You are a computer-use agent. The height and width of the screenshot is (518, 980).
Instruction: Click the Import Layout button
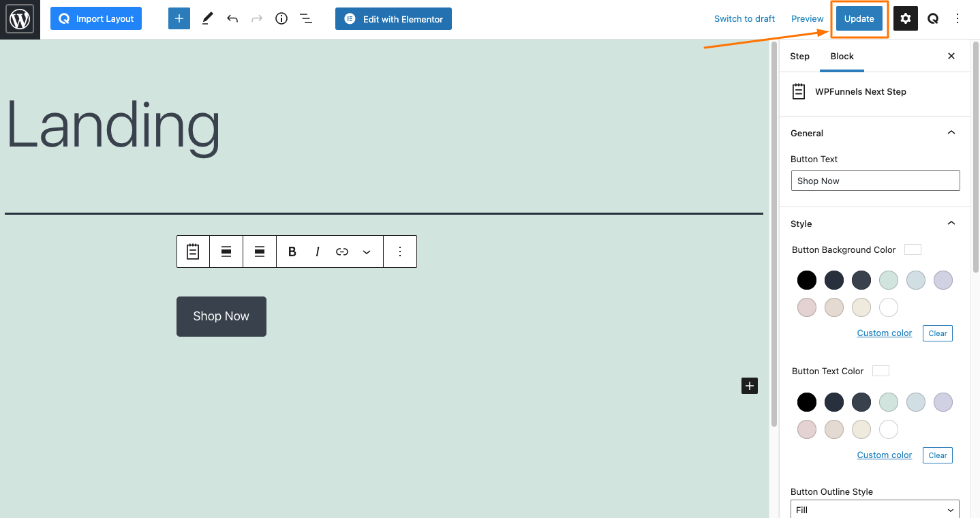[96, 18]
